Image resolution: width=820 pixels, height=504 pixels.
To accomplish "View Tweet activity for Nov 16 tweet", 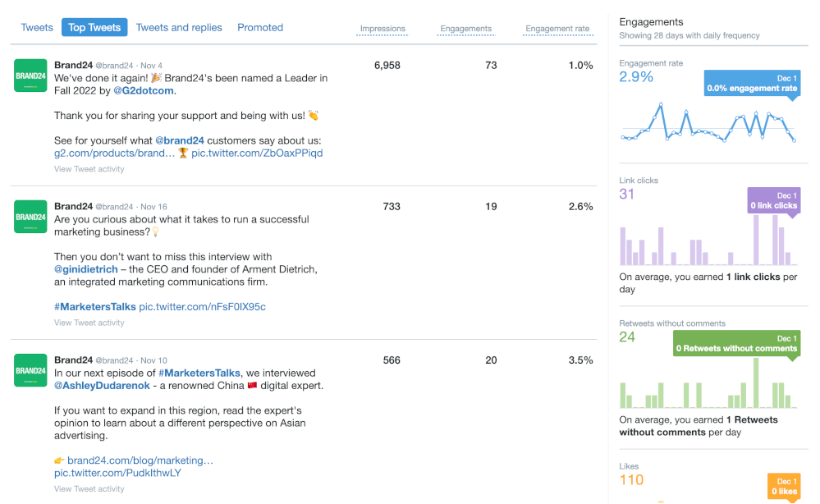I will (x=89, y=323).
